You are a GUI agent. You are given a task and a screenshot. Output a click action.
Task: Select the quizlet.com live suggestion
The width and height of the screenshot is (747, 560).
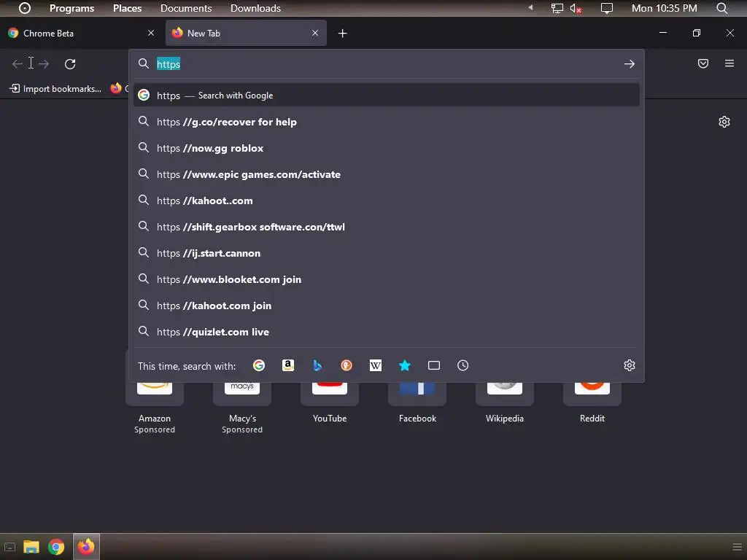(387, 332)
